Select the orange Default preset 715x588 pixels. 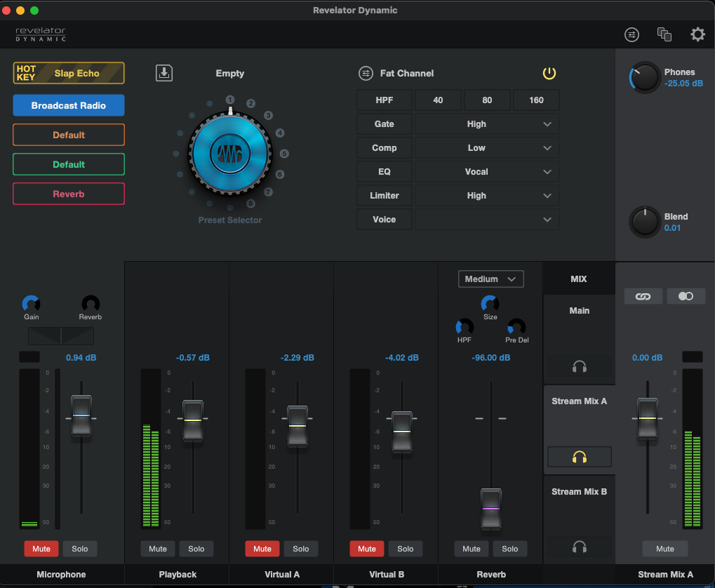coord(69,135)
